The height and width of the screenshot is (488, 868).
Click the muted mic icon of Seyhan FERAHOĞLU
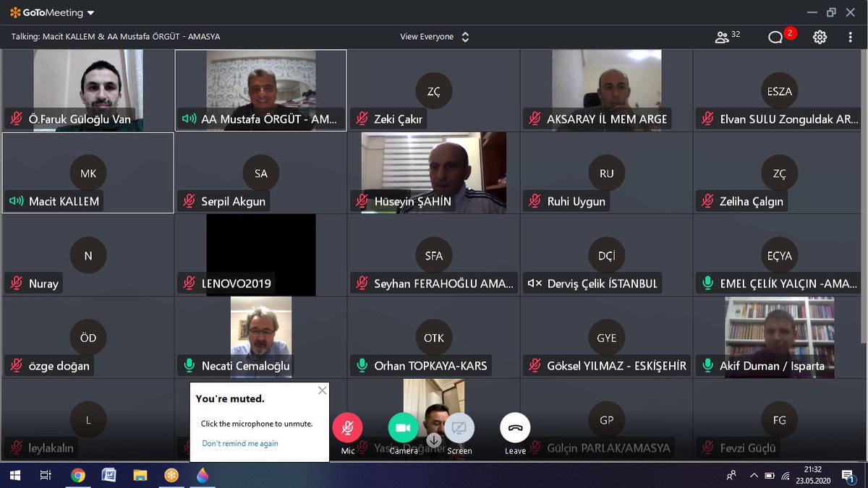click(362, 283)
